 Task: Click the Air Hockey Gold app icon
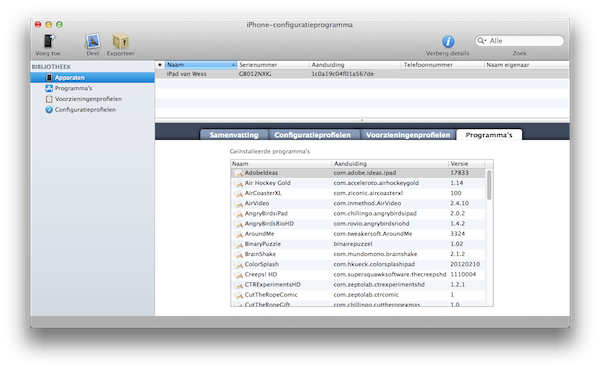point(238,183)
